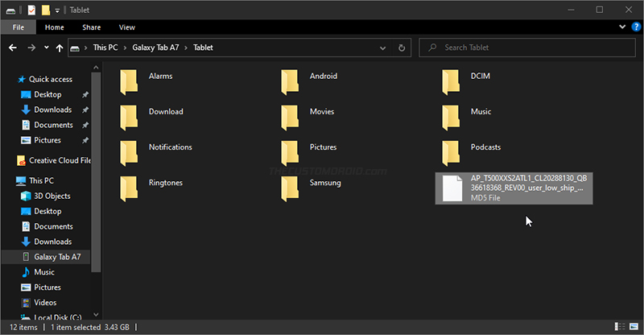Click the Properties quick access toolbar icon
Screen dimensions: 644x335
click(31, 10)
